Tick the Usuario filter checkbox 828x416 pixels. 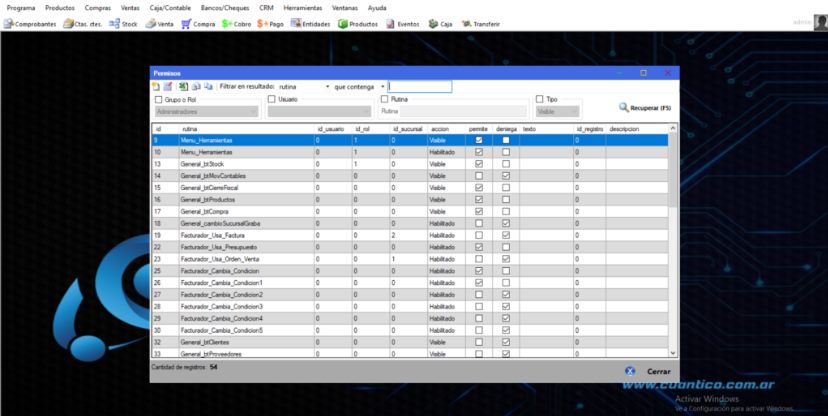(x=271, y=99)
